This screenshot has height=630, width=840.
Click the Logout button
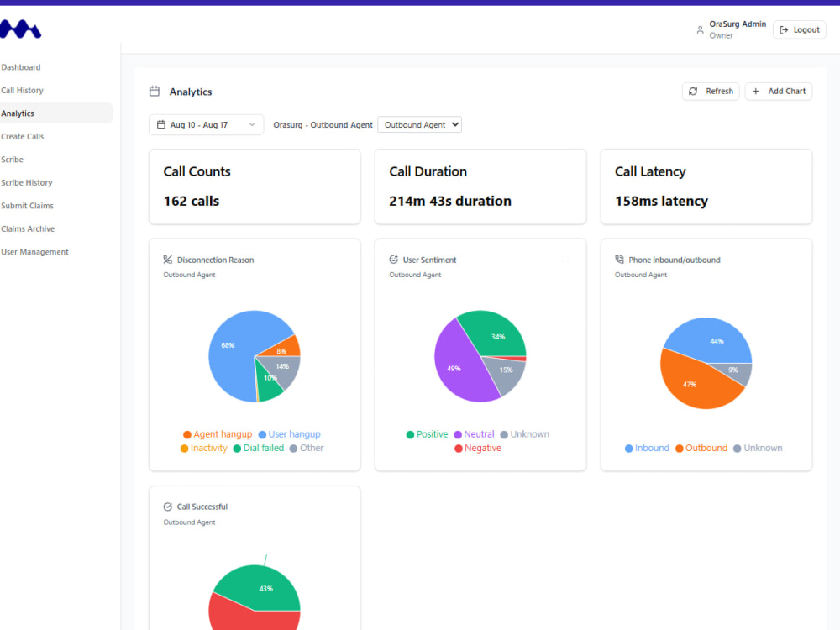point(800,30)
